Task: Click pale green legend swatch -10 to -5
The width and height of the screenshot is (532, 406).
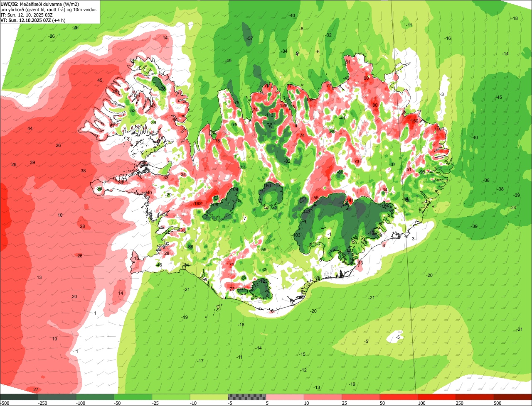Action: pos(209,397)
